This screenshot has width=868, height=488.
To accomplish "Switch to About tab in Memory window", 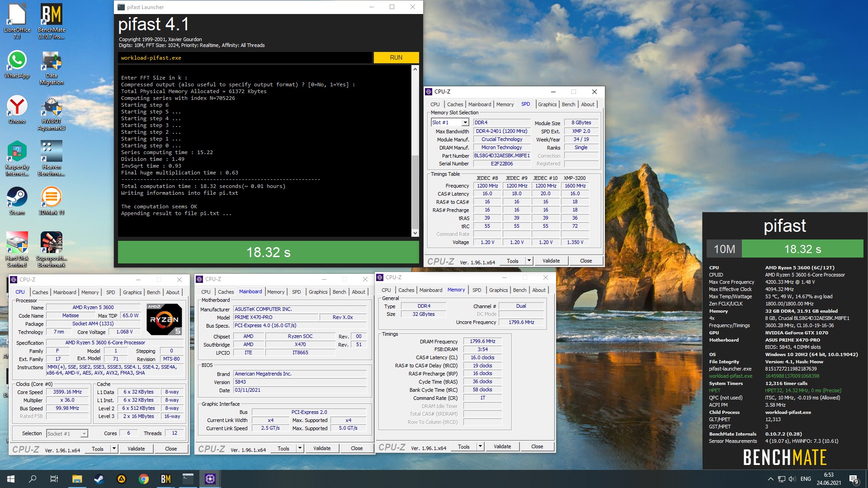I will (538, 290).
